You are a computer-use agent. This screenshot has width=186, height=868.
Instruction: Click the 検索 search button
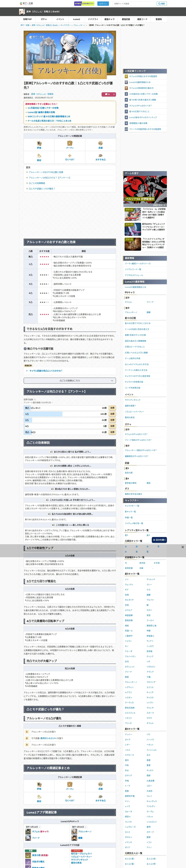coord(161,4)
